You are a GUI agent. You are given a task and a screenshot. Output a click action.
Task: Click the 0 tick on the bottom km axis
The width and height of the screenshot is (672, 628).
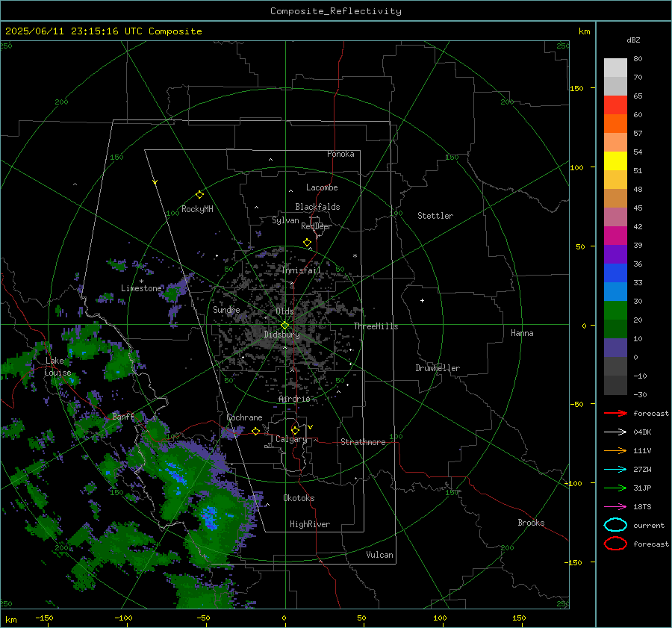coord(284,618)
